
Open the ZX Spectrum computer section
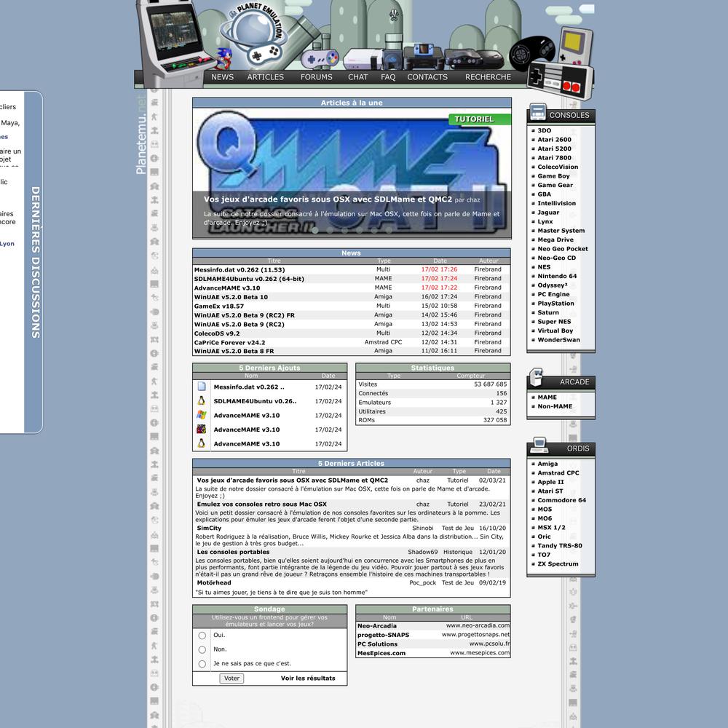[x=558, y=564]
